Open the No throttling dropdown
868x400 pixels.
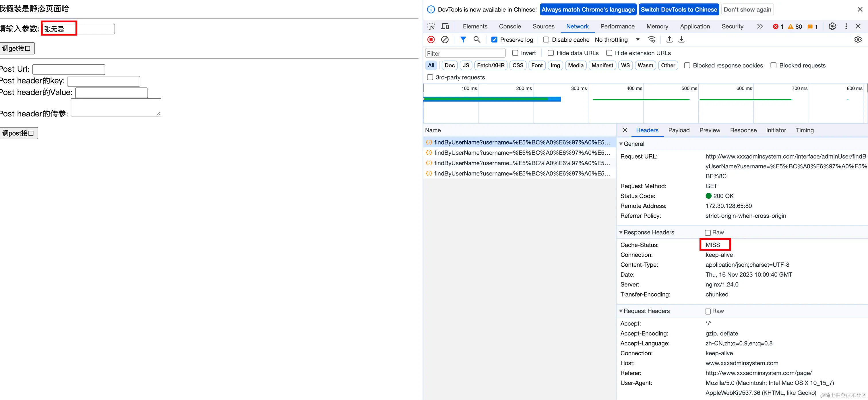pyautogui.click(x=617, y=40)
